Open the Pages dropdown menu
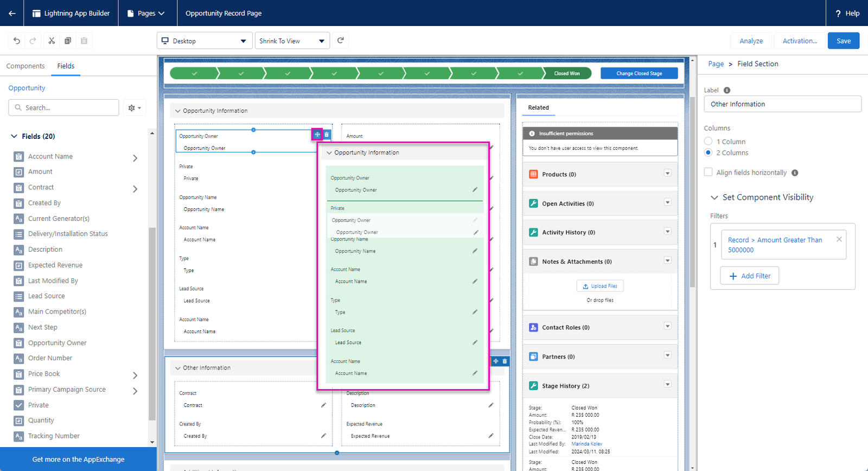Image resolution: width=868 pixels, height=471 pixels. pyautogui.click(x=145, y=13)
